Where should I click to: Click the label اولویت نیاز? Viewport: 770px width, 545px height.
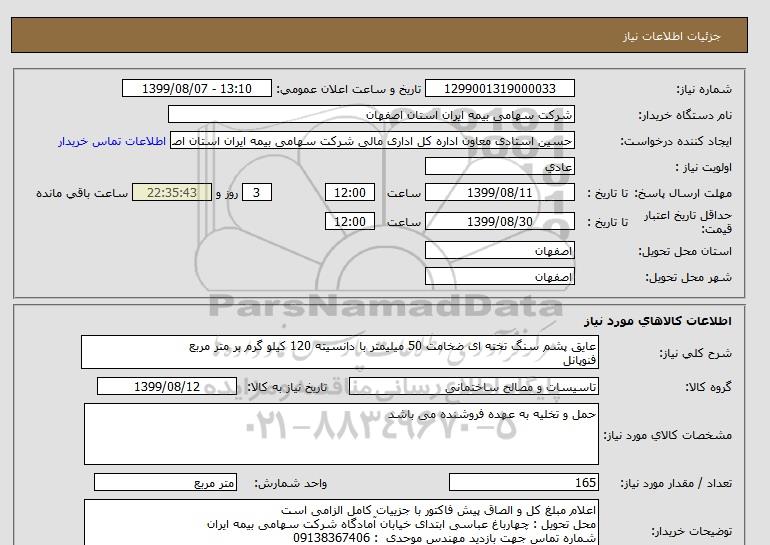click(704, 167)
